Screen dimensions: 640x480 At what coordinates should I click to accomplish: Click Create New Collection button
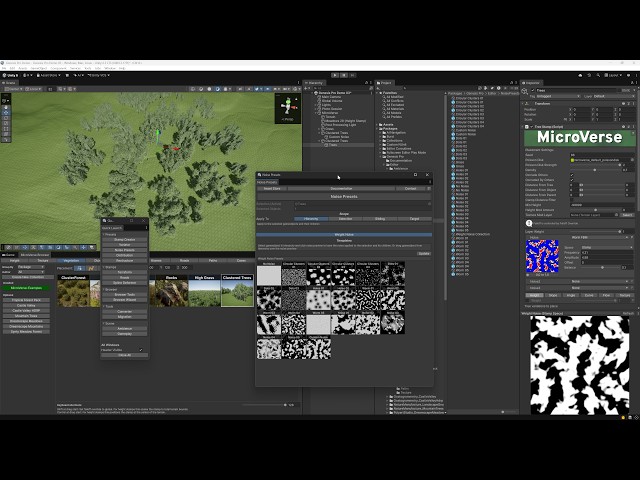28,277
